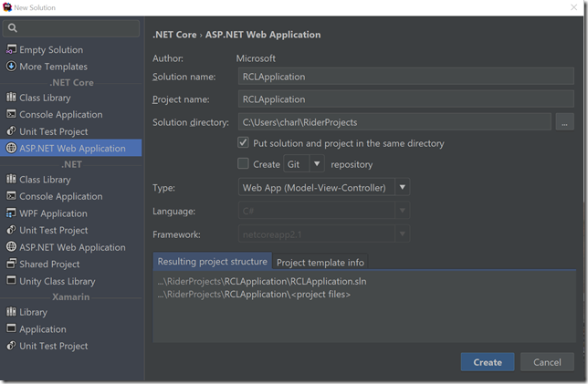Click the search magnifier icon
Viewport: 588px width, 384px height.
[x=13, y=27]
